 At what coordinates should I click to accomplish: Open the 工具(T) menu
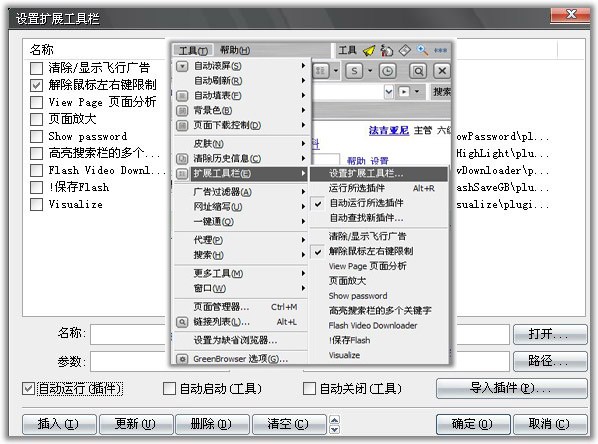point(193,50)
